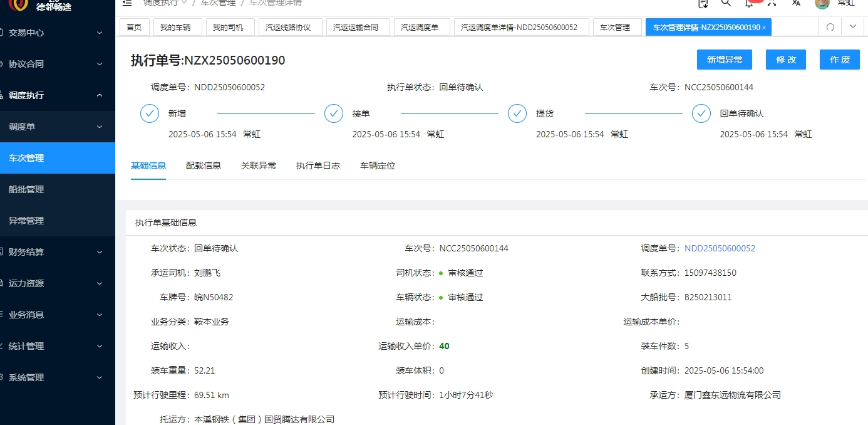
Task: Click the license plate 皖N50482
Action: 214,297
